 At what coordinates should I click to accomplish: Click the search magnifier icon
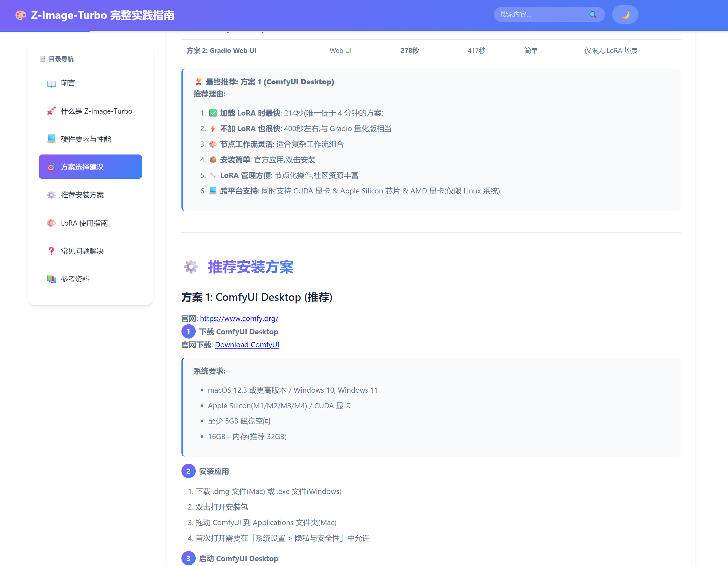pos(593,15)
